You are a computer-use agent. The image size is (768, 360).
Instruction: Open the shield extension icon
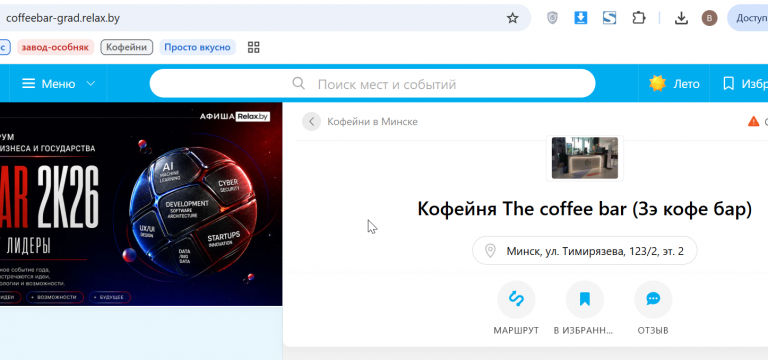(552, 19)
